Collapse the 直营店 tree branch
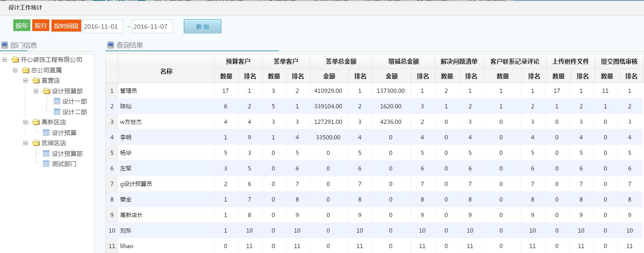 coord(25,81)
